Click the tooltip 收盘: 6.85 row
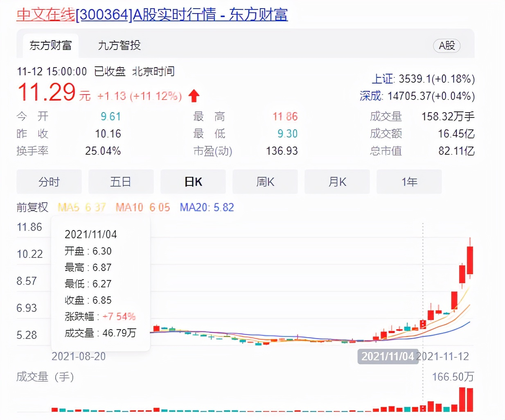The width and height of the screenshot is (505, 420). pos(88,300)
